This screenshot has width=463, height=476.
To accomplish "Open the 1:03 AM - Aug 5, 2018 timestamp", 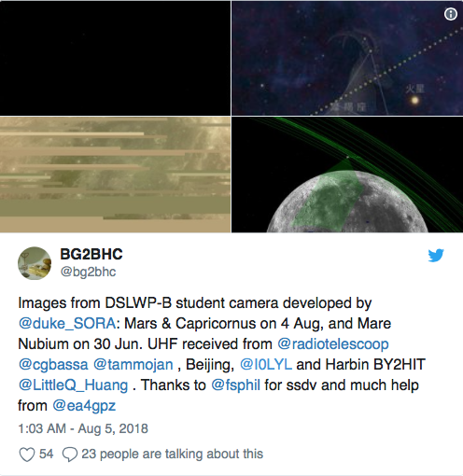I will (83, 428).
